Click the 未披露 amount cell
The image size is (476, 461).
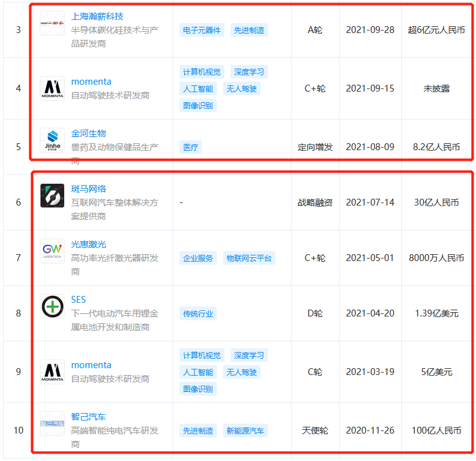436,88
